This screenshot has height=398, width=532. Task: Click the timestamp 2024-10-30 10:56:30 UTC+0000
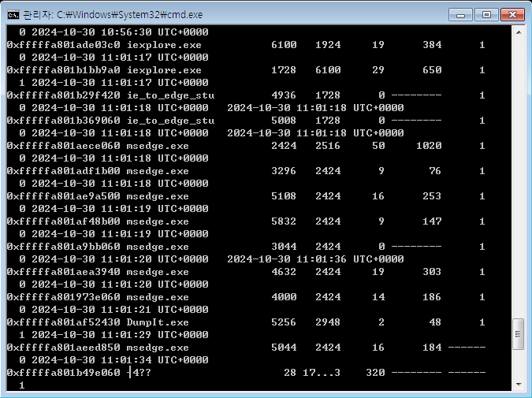(x=120, y=32)
